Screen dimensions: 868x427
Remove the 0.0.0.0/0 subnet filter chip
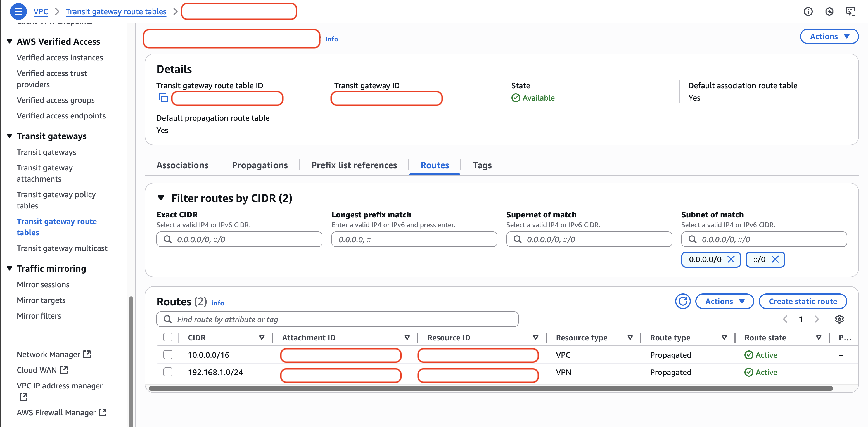tap(731, 259)
